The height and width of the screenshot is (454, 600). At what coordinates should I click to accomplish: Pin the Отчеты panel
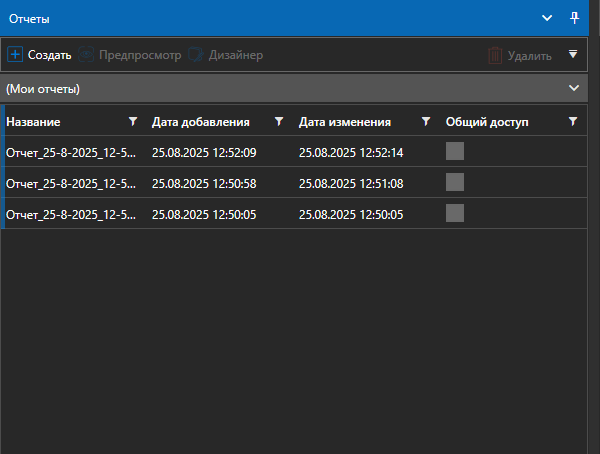(574, 18)
